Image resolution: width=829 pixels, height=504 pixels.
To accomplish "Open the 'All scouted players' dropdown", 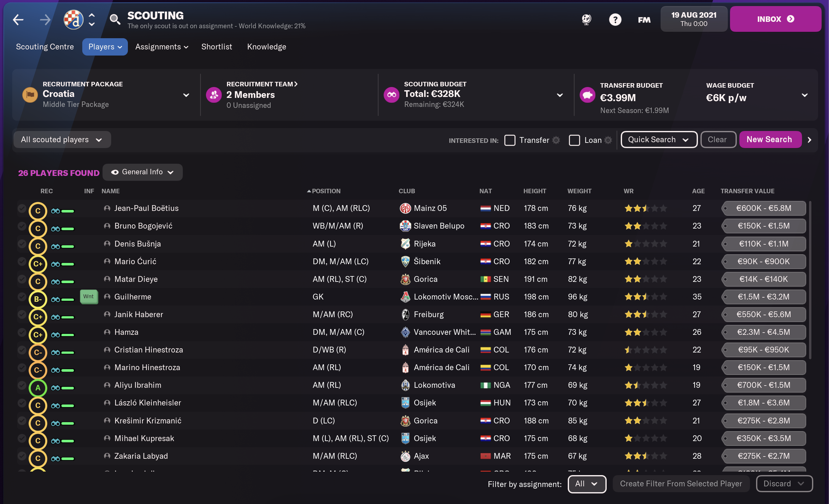I will pos(62,139).
